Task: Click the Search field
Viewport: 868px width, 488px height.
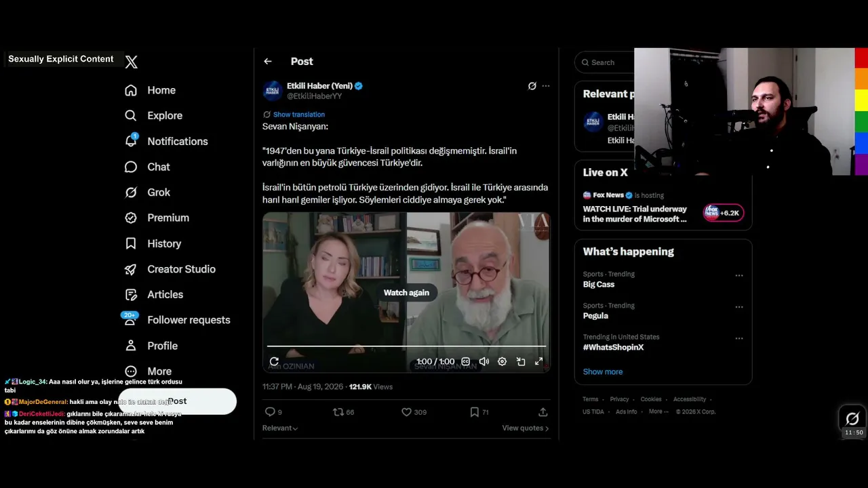Action: tap(604, 62)
